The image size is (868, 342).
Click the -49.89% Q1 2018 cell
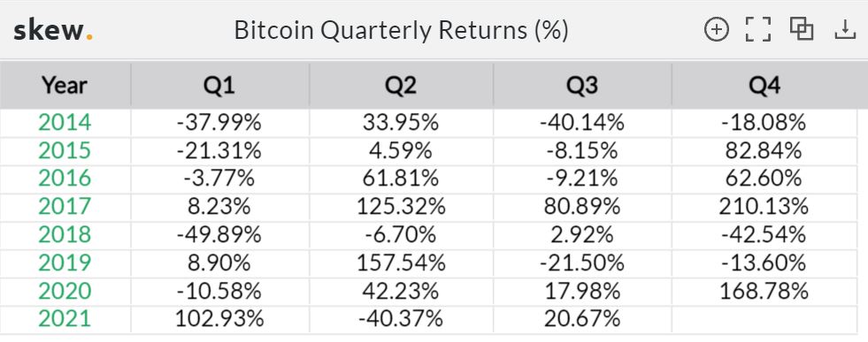[219, 235]
